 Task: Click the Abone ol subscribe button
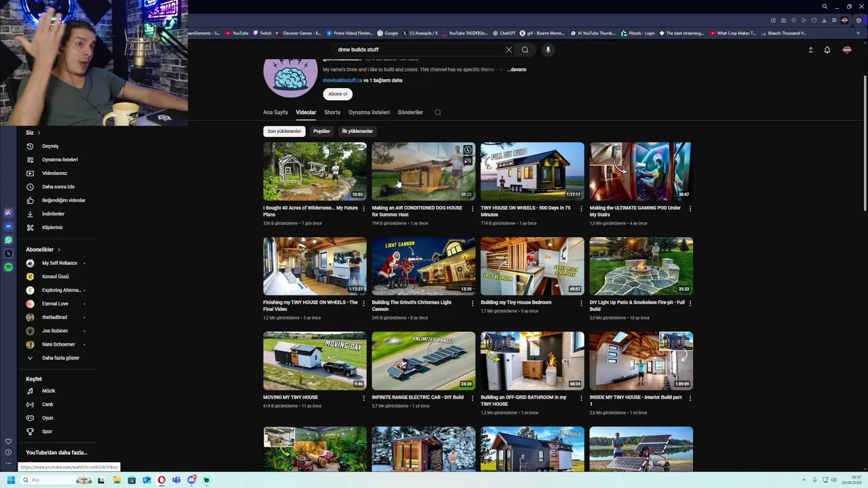click(338, 94)
